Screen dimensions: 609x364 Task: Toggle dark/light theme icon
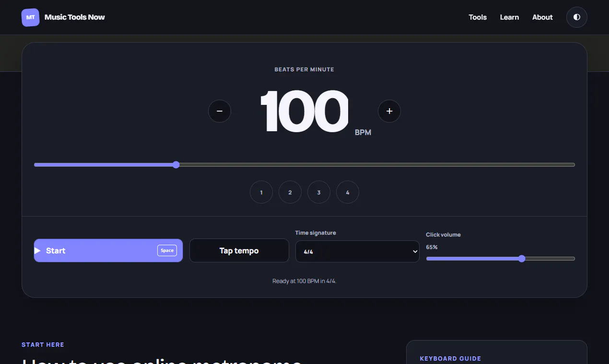pyautogui.click(x=577, y=17)
